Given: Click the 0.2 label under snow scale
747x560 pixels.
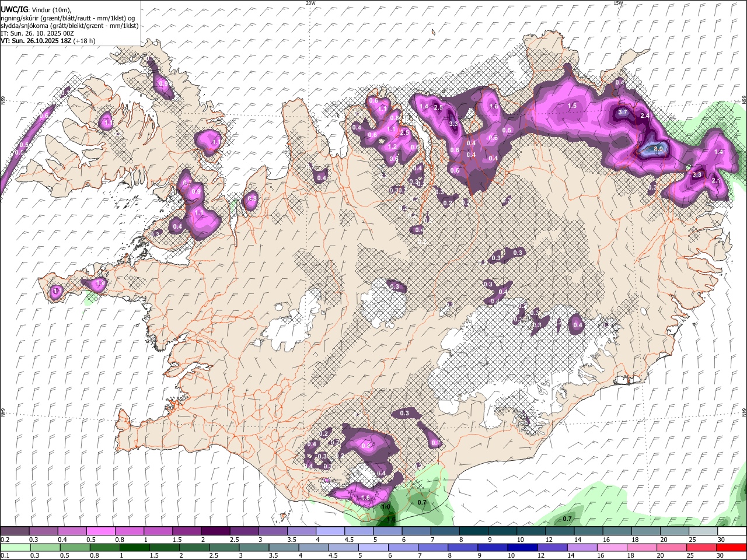Looking at the screenshot, I should [x=5, y=540].
